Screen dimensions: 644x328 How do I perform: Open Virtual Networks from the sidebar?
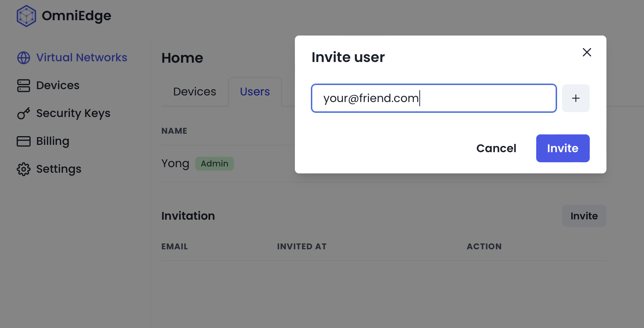pos(82,57)
